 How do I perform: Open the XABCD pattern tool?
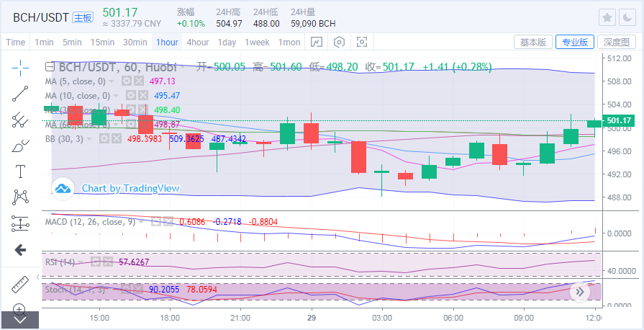tap(19, 197)
